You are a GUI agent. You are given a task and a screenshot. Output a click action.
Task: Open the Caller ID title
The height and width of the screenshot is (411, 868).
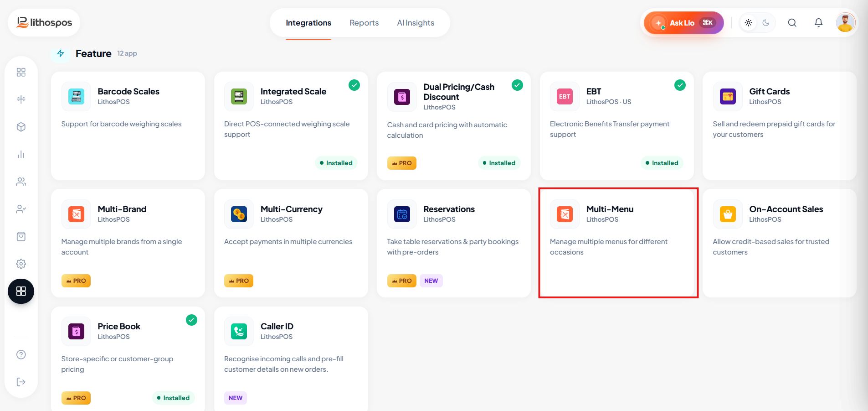(277, 326)
